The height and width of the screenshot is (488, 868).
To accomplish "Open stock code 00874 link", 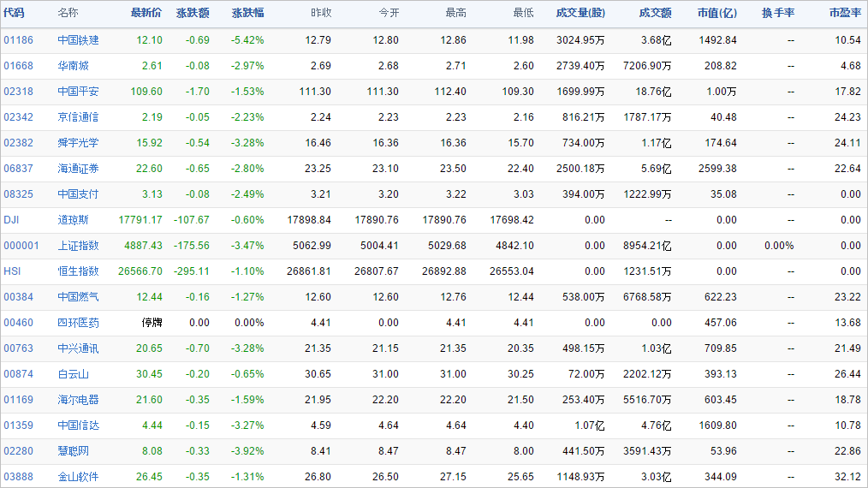I will pos(18,374).
